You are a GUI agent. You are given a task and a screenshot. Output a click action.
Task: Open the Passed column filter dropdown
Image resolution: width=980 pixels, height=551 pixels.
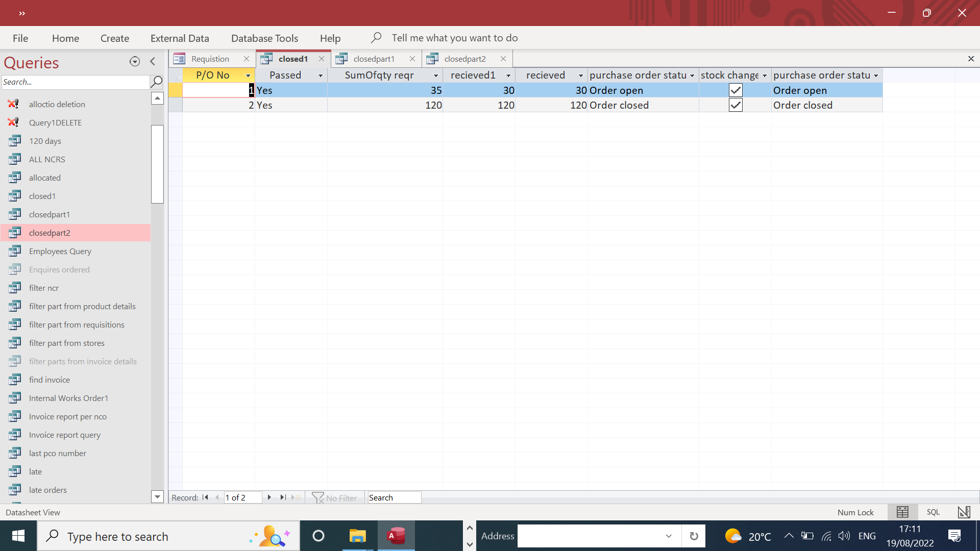click(321, 76)
